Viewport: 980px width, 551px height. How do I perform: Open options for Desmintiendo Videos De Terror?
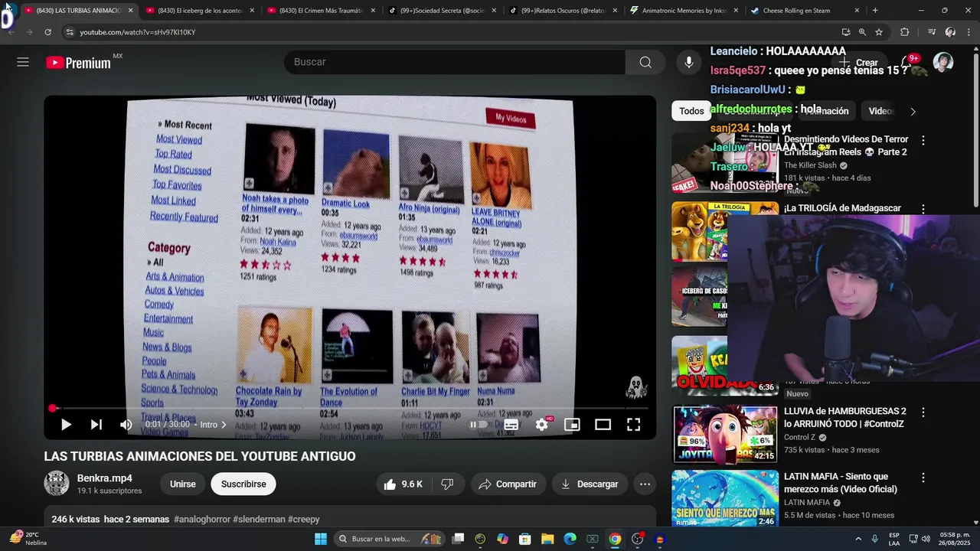(x=923, y=141)
